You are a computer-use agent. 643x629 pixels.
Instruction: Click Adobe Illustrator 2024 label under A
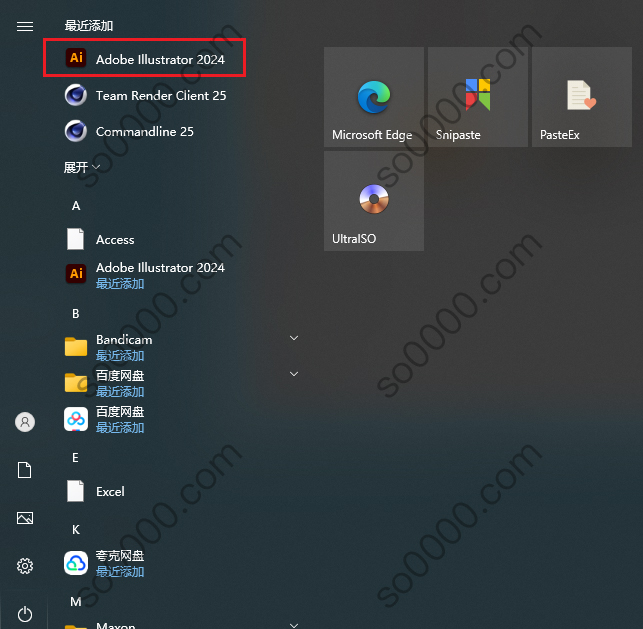click(160, 268)
